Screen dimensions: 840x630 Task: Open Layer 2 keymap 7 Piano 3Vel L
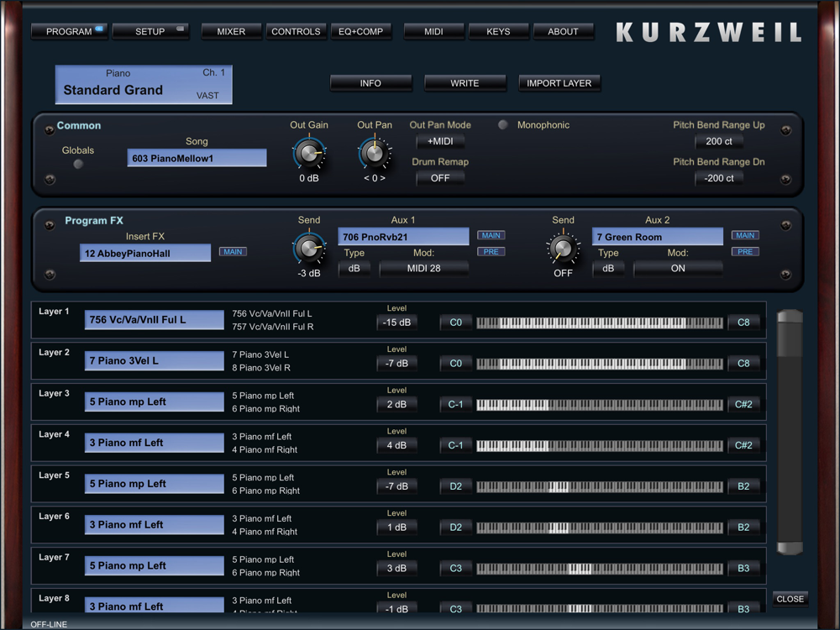[155, 361]
